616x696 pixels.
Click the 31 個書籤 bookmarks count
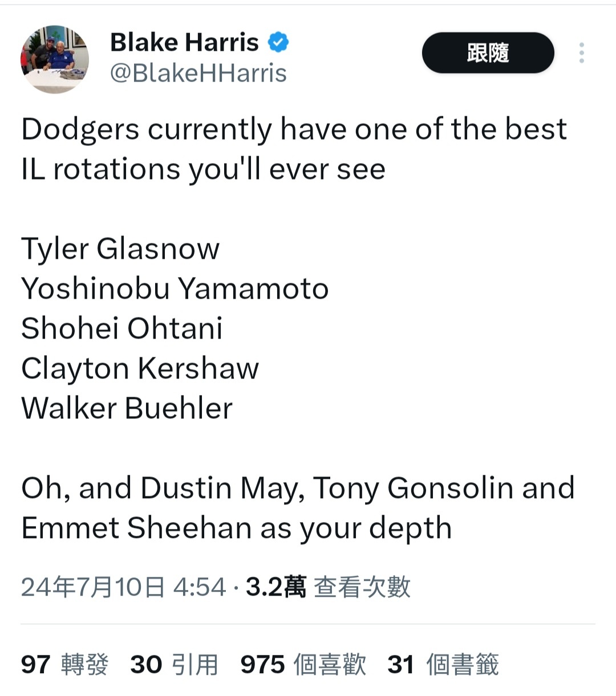tap(443, 665)
